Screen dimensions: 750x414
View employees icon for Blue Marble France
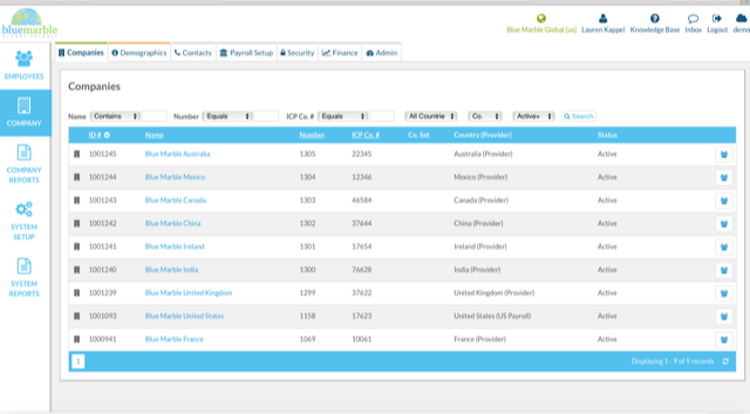[x=724, y=340]
